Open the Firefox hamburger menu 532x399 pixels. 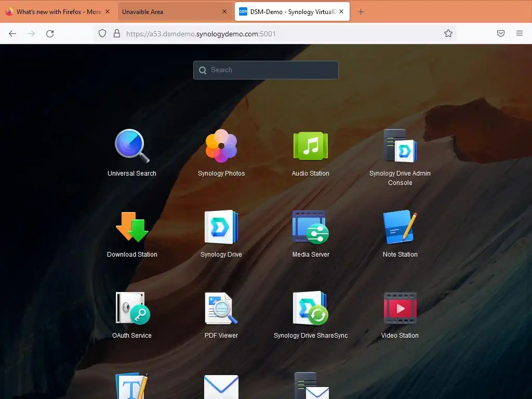(520, 33)
